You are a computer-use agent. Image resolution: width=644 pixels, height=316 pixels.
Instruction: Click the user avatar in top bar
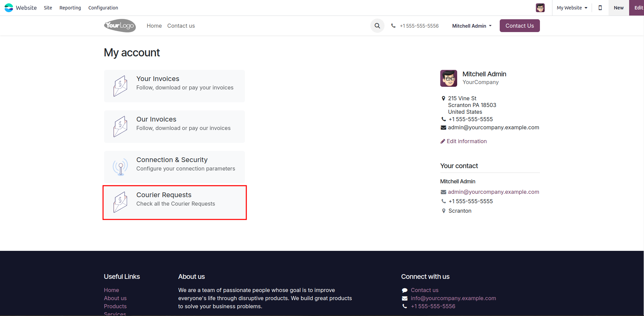pyautogui.click(x=540, y=8)
